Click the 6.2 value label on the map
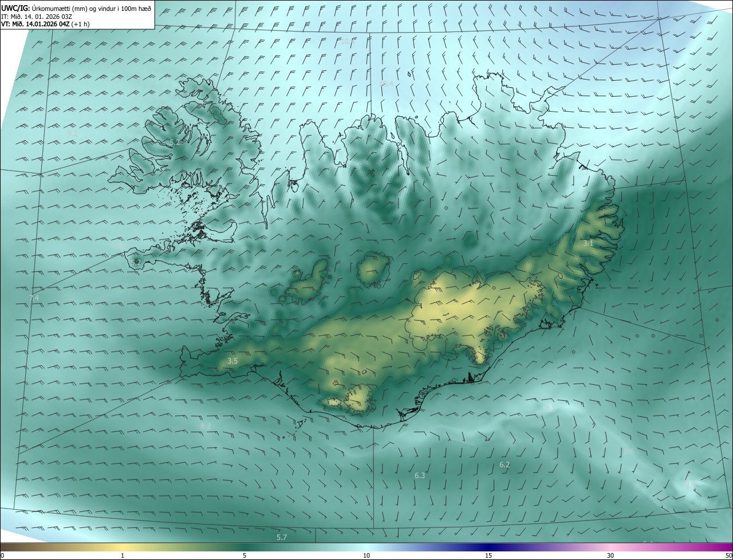 (x=505, y=464)
